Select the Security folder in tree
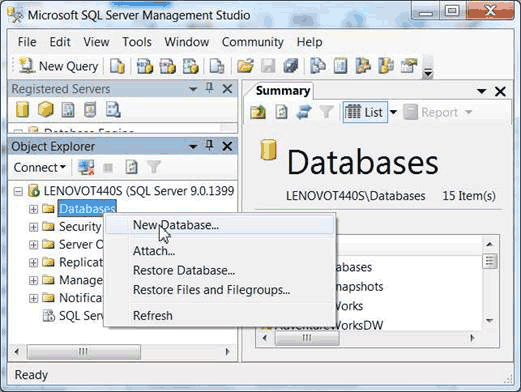Screen dimensions: 521x392 click(x=80, y=227)
